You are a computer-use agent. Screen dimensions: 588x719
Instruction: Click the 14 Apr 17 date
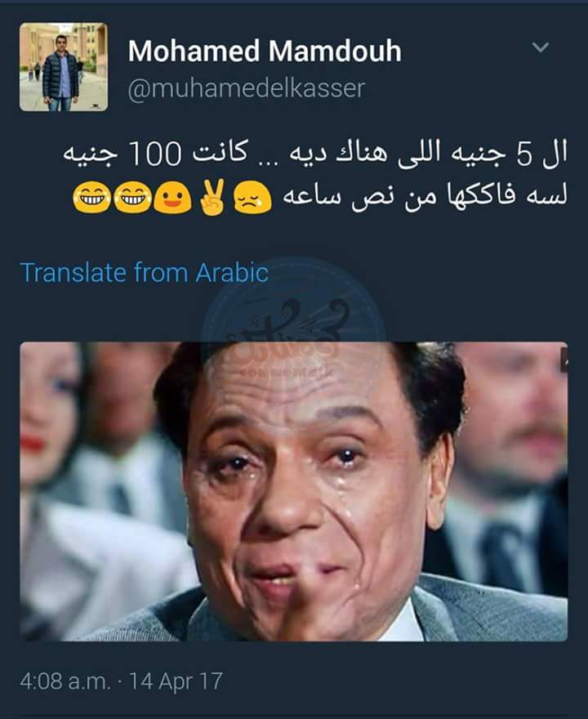tap(176, 681)
